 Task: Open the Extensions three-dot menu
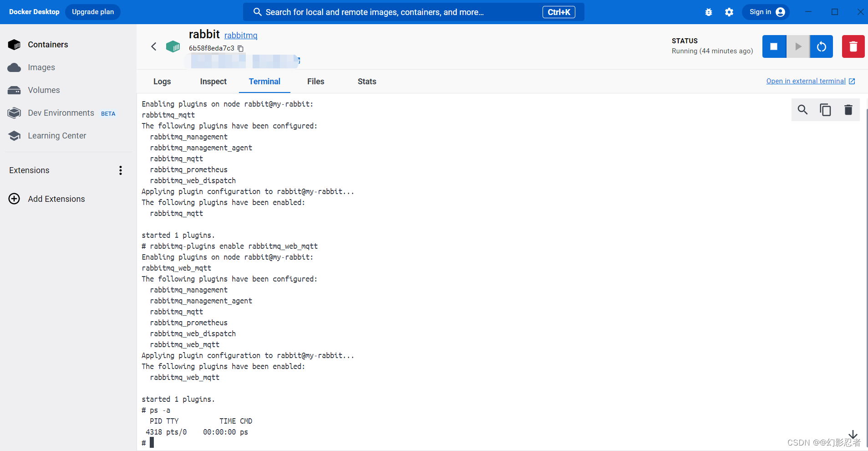(121, 170)
